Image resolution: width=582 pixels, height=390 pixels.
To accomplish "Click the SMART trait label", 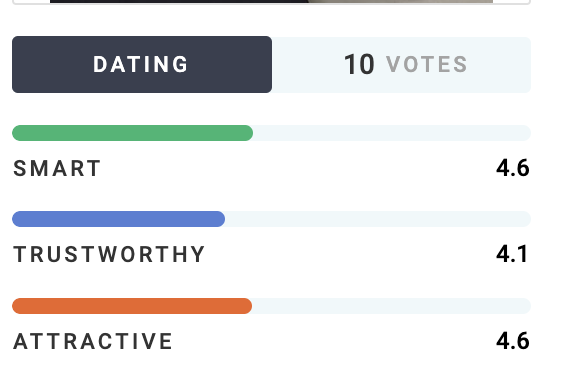I will (x=57, y=168).
